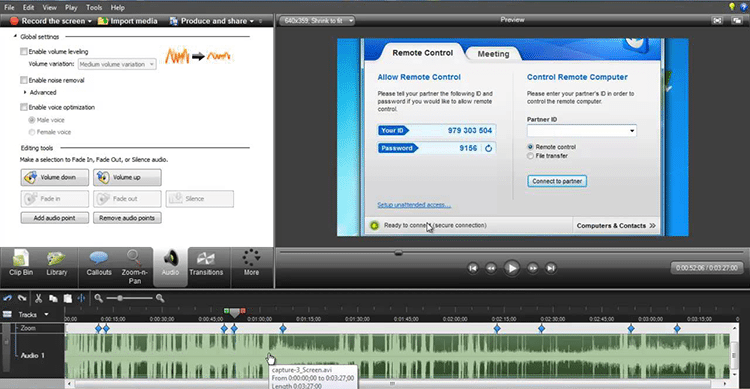Expand Advanced noise removal options
The width and height of the screenshot is (750, 389).
coord(25,92)
